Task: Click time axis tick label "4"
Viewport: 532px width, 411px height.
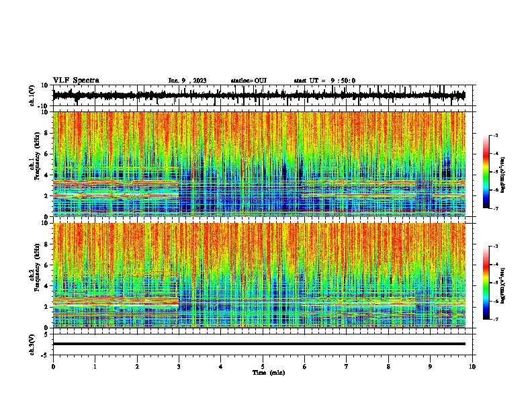Action: [x=221, y=367]
